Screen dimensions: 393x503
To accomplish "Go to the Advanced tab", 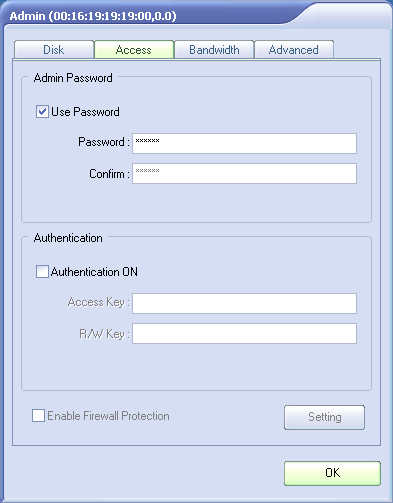I will point(294,50).
